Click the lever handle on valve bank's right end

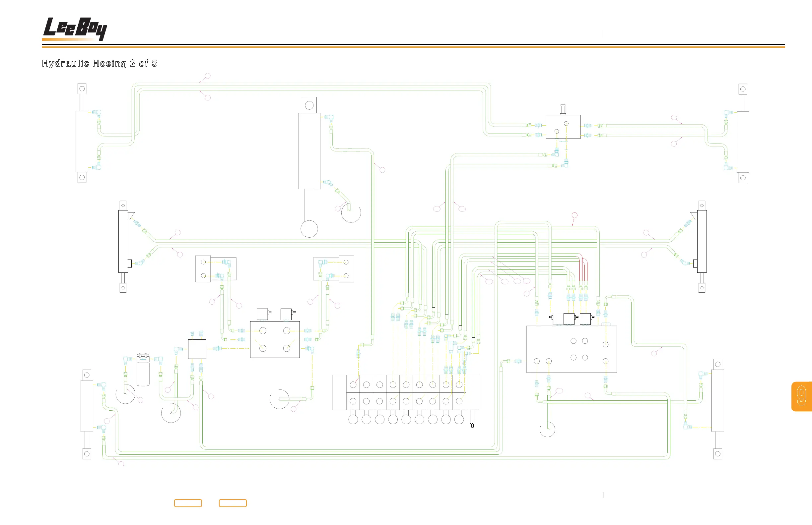472,418
